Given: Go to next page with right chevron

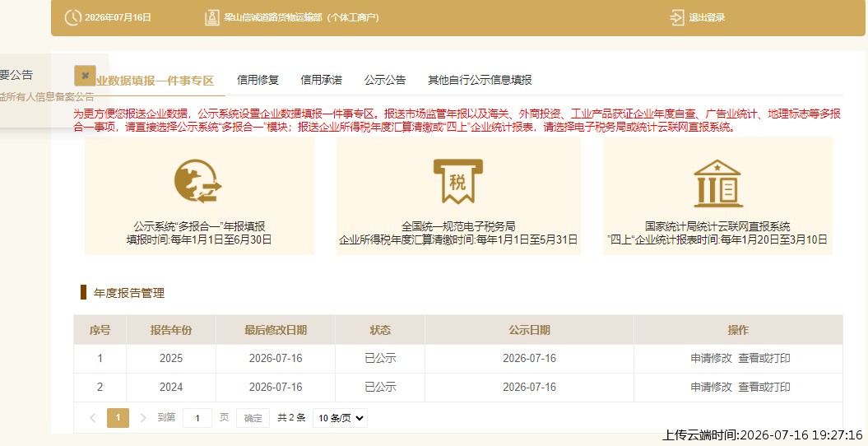Looking at the screenshot, I should 143,418.
